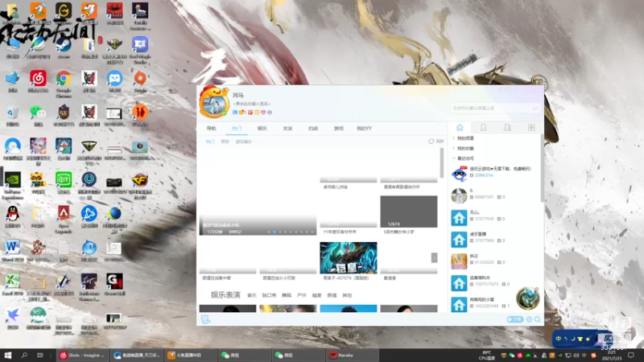Switch to the 交友 tab

[x=287, y=129]
